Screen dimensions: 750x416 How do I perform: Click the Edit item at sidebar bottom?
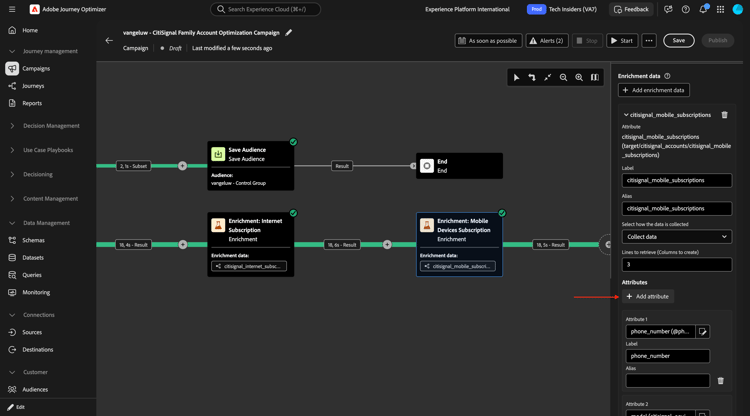pyautogui.click(x=16, y=407)
